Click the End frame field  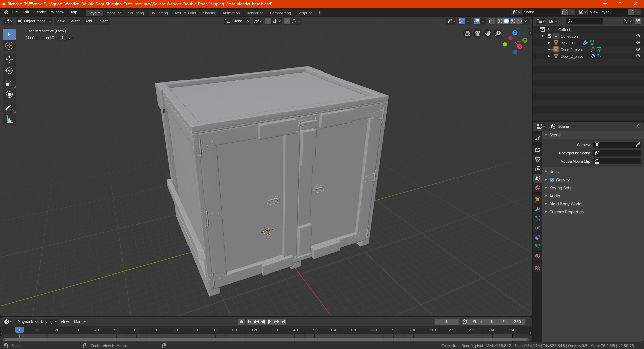[512, 322]
